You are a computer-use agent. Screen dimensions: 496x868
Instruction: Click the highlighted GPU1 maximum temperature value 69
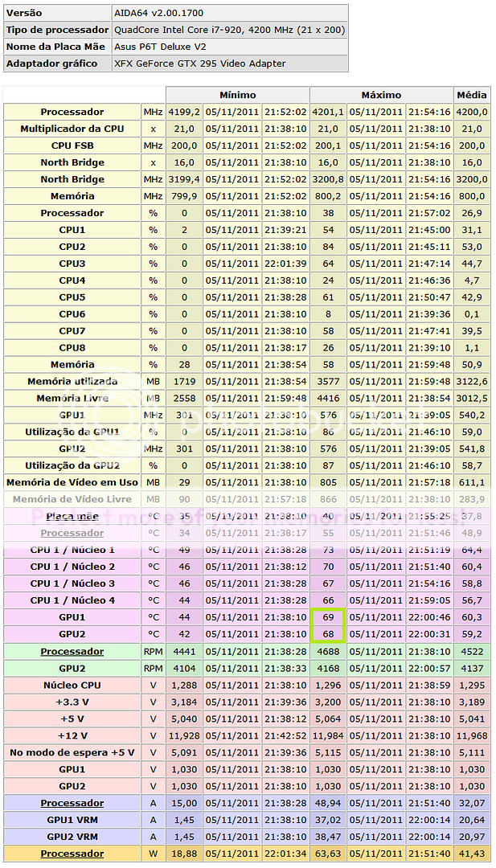tap(327, 617)
